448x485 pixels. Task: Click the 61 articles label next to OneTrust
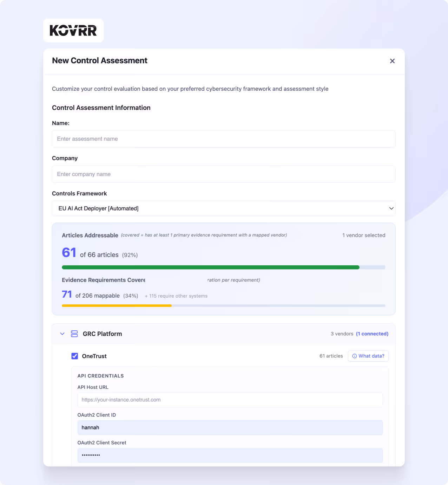click(x=331, y=356)
